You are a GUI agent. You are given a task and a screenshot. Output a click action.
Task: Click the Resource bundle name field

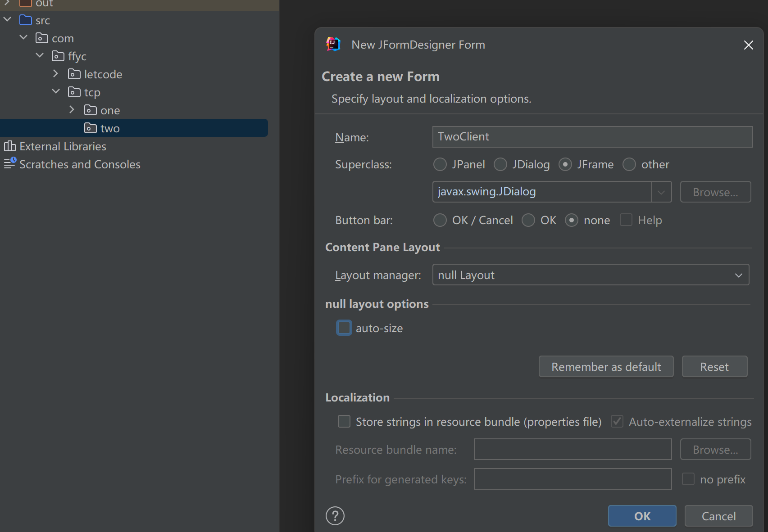point(573,449)
